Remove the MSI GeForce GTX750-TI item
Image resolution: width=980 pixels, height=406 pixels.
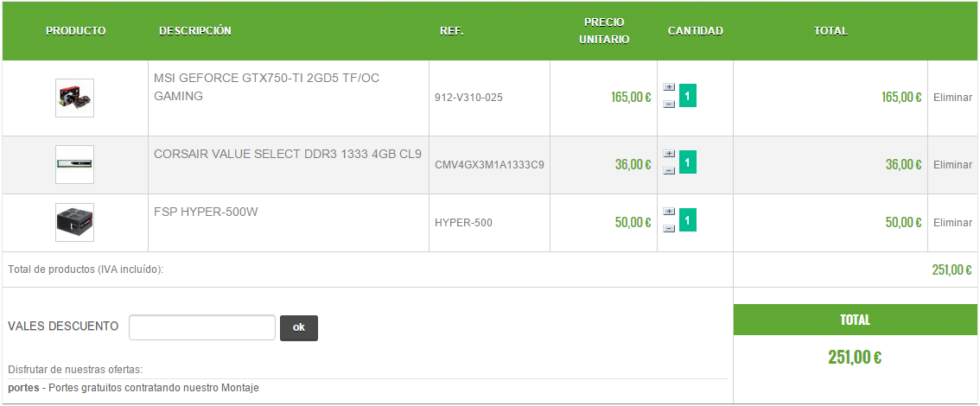coord(952,98)
